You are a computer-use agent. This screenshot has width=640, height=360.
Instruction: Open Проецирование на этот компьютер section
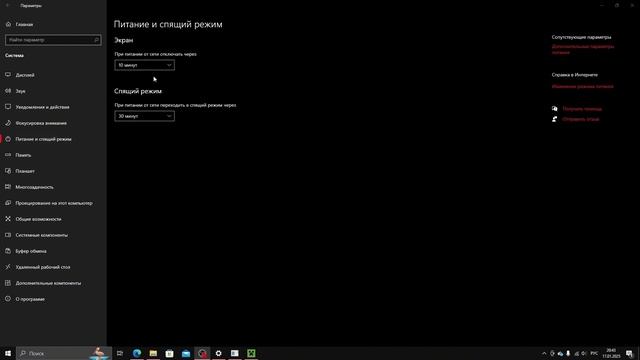pos(54,203)
